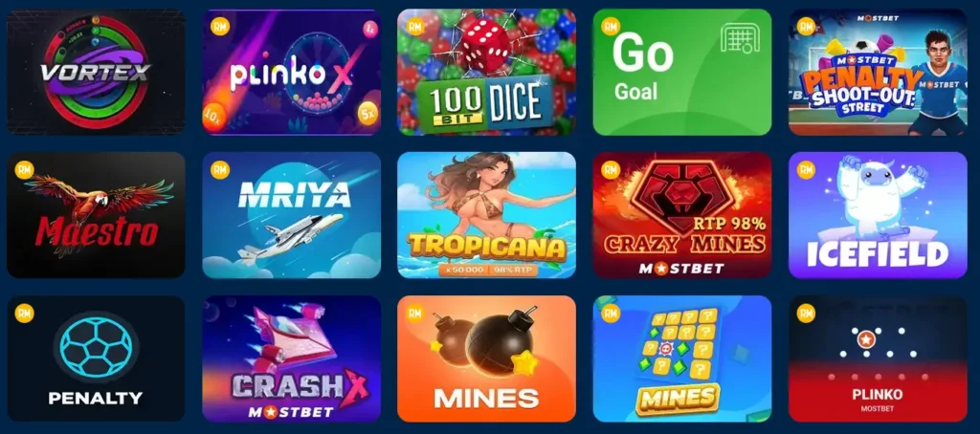Launch the Icefield yeti game
Screen dimensions: 980x434
(x=878, y=215)
